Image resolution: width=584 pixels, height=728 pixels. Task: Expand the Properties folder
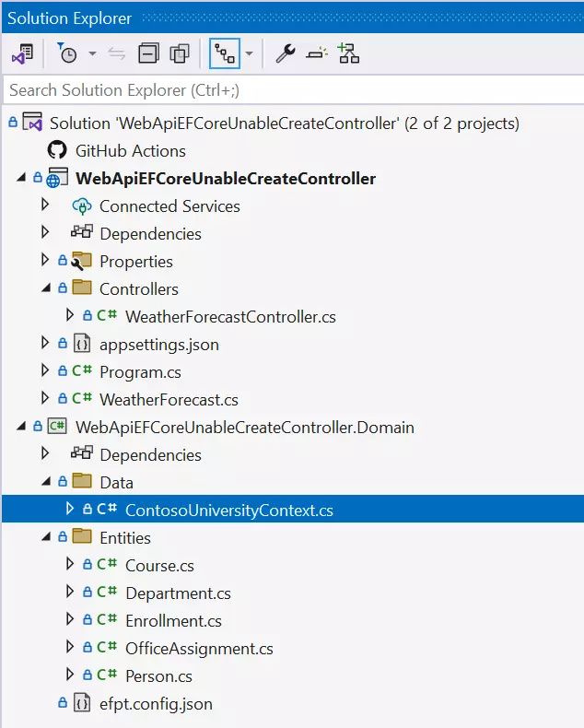(45, 260)
